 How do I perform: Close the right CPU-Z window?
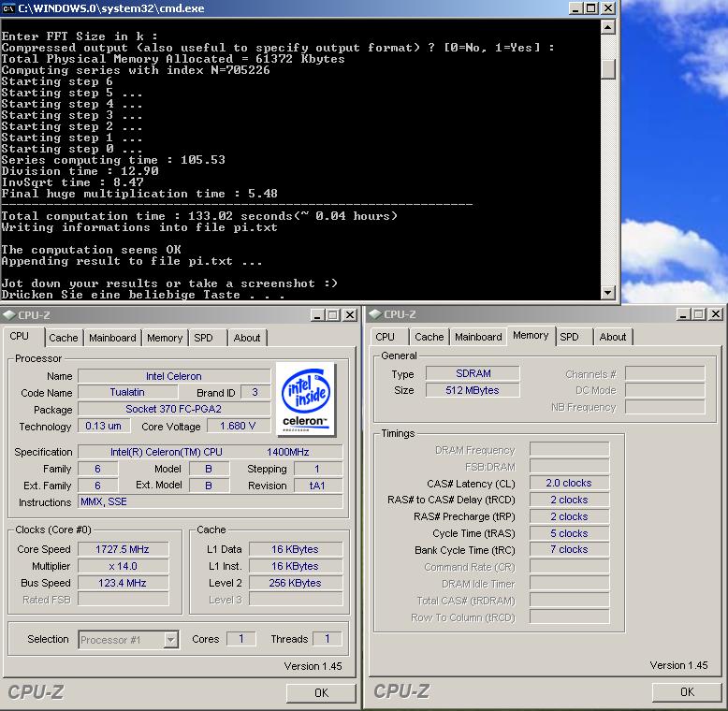716,314
